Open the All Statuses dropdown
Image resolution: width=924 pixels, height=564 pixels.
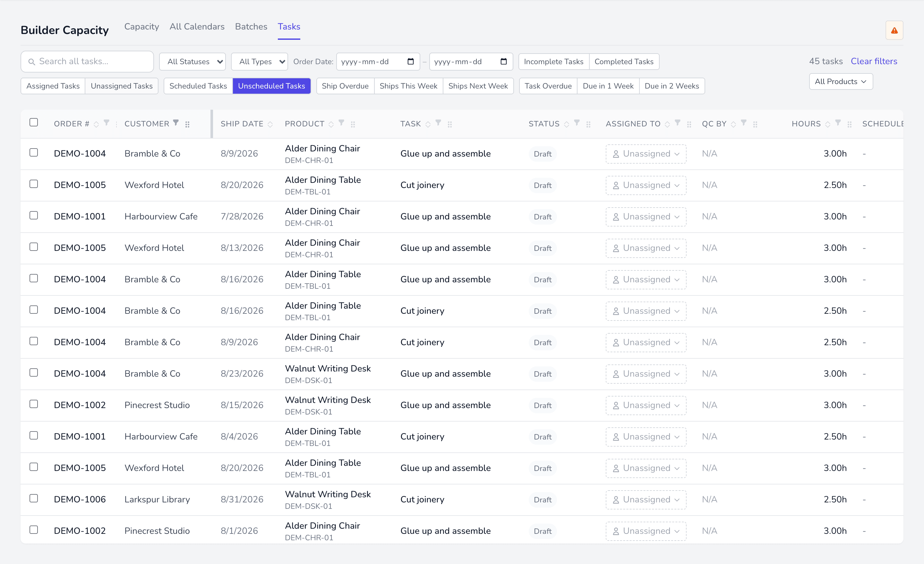click(x=193, y=62)
